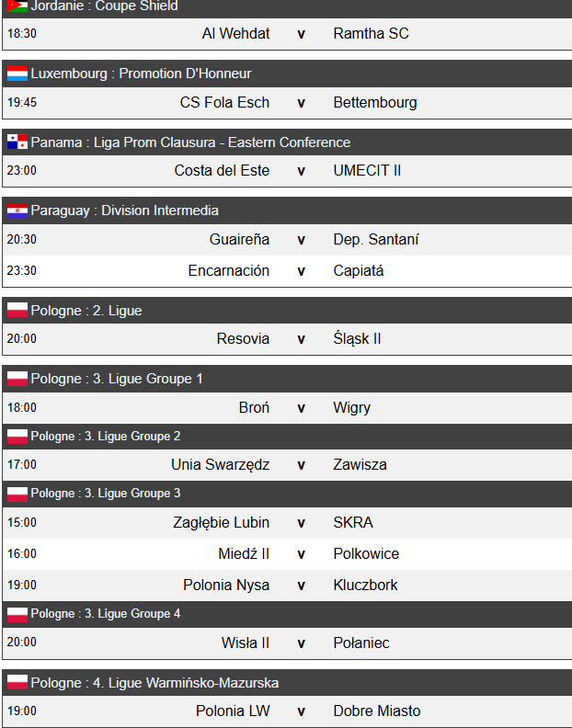Open Panama Liga Prom Clausura Eastern Conference
Screen dimensions: 572x728
pyautogui.click(x=190, y=142)
